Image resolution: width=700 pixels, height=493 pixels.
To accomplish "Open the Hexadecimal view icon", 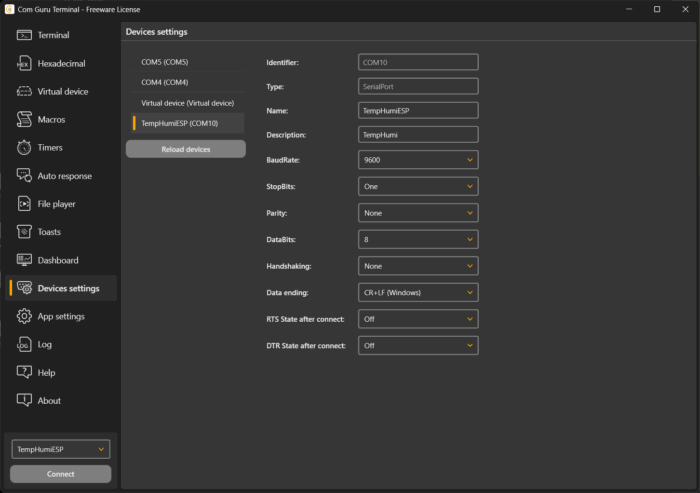I will pyautogui.click(x=24, y=63).
